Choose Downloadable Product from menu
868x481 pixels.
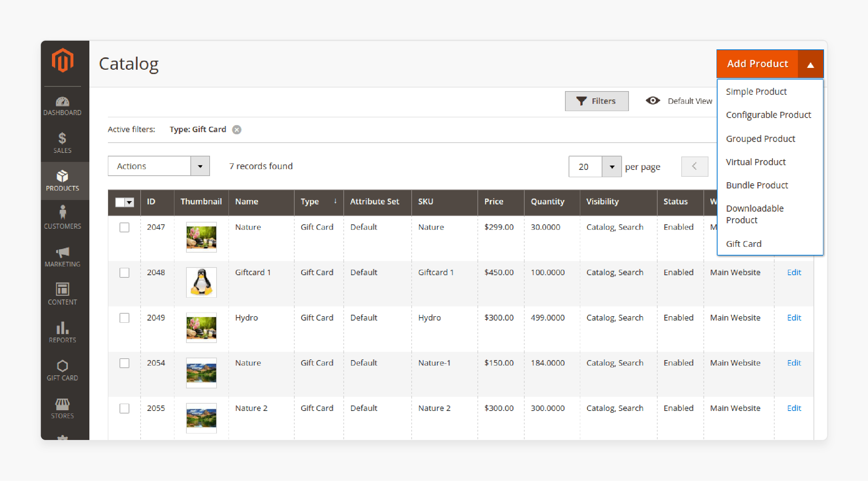pyautogui.click(x=755, y=214)
